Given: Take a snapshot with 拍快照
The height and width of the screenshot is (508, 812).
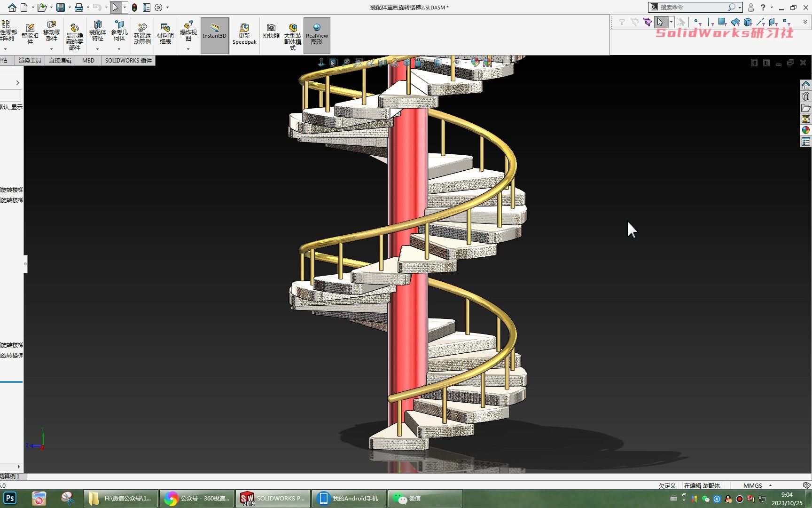Looking at the screenshot, I should pyautogui.click(x=271, y=32).
